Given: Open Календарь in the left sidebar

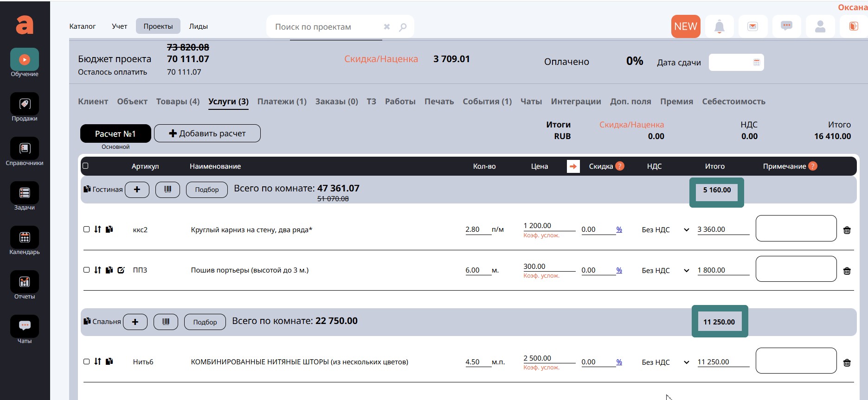Looking at the screenshot, I should [25, 238].
